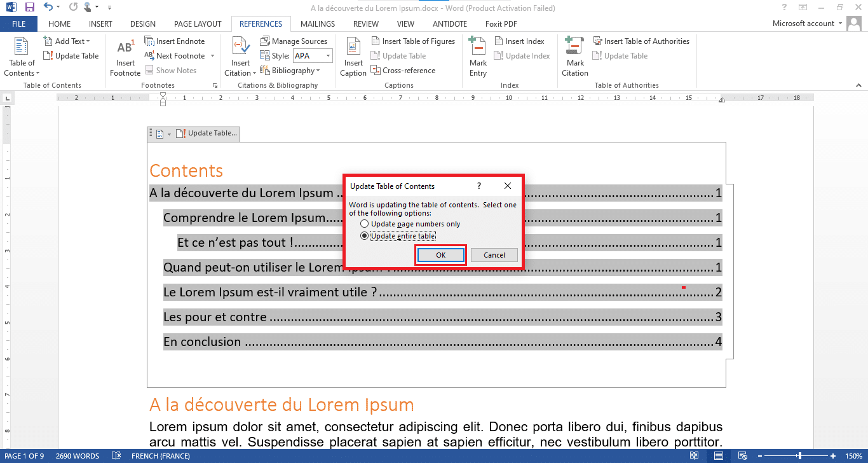The height and width of the screenshot is (463, 868).
Task: Open the Footnotes dialog launcher
Action: (214, 85)
